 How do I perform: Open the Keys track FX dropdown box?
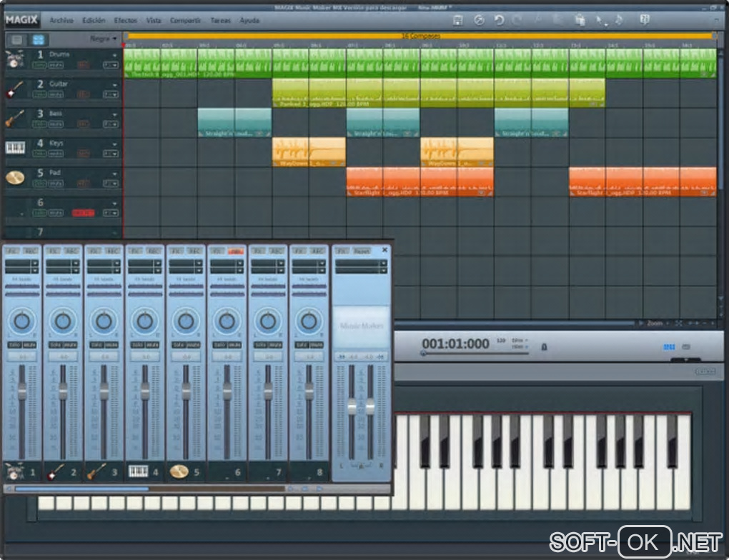pos(111,154)
